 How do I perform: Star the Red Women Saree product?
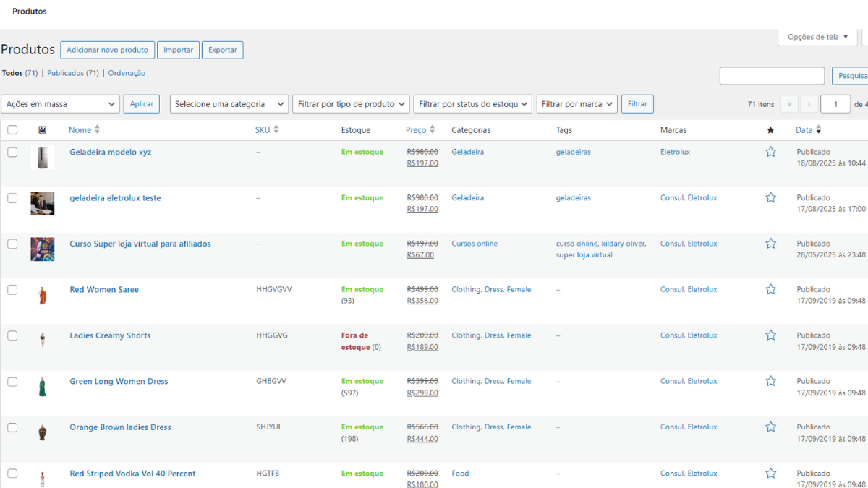pyautogui.click(x=770, y=289)
